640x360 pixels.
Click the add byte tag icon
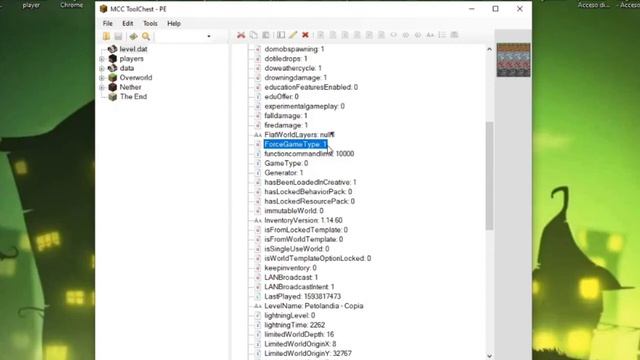pyautogui.click(x=321, y=35)
